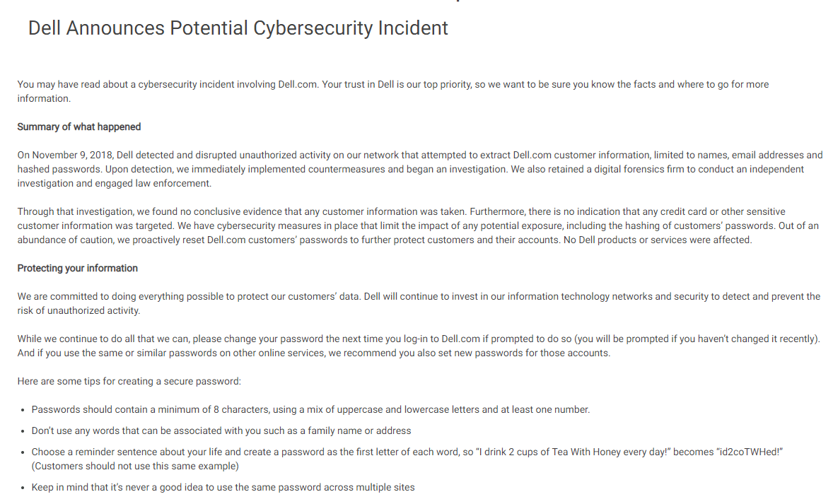Click the "Summary of what happened" heading
Screen dimensions: 833x504
[x=79, y=127]
